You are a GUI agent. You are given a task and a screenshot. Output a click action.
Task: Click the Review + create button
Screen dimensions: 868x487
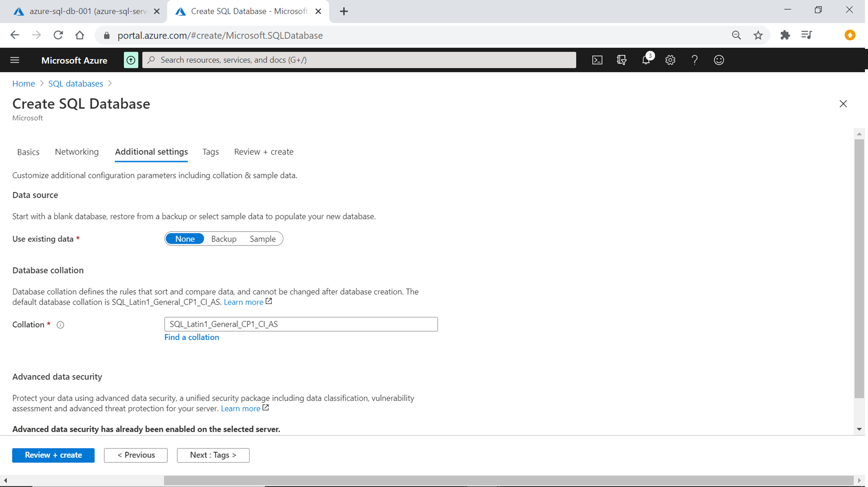point(53,455)
